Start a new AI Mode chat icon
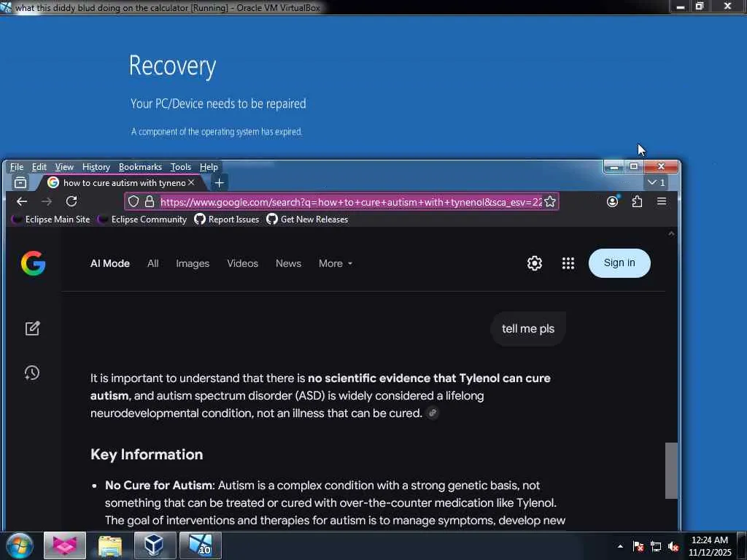Screen dimensions: 747x560 (32, 328)
